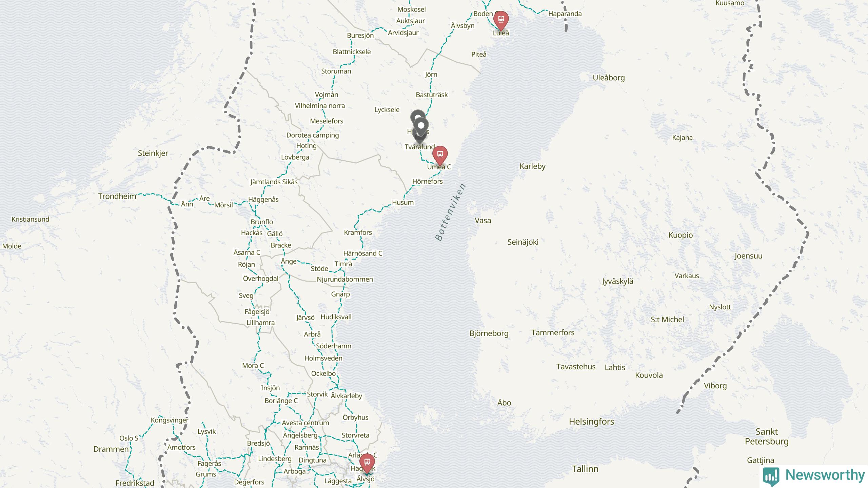This screenshot has height=488, width=868.
Task: Open the Newsworthy wordmark link
Action: (825, 475)
